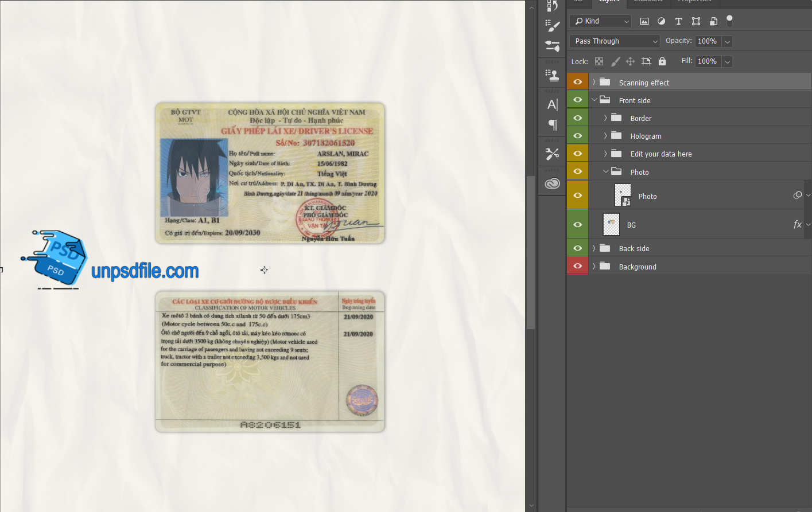Hide the Hologram group layer
Image resolution: width=812 pixels, height=512 pixels.
pos(577,136)
